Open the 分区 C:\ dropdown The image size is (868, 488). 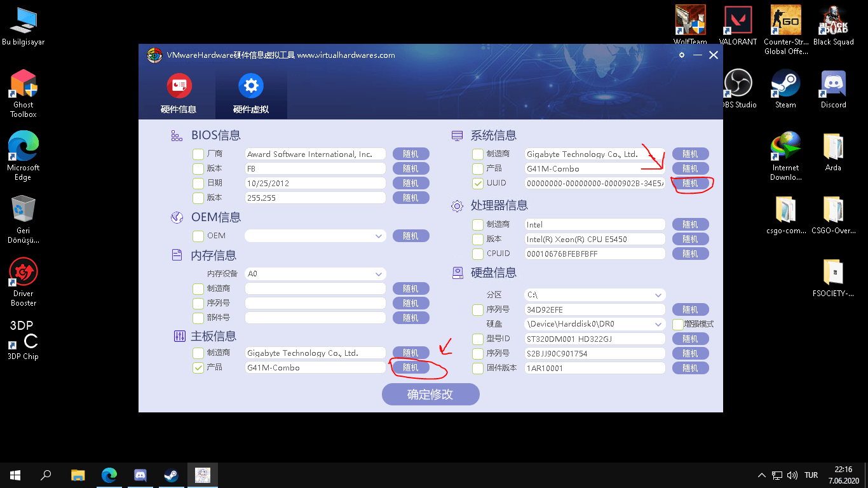pyautogui.click(x=658, y=295)
